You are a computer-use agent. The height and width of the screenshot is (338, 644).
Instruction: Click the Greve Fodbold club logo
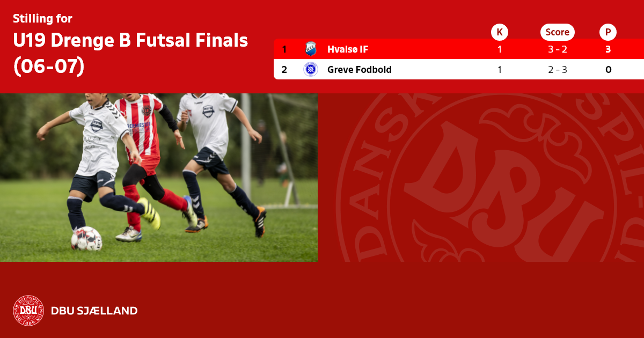[x=311, y=69]
